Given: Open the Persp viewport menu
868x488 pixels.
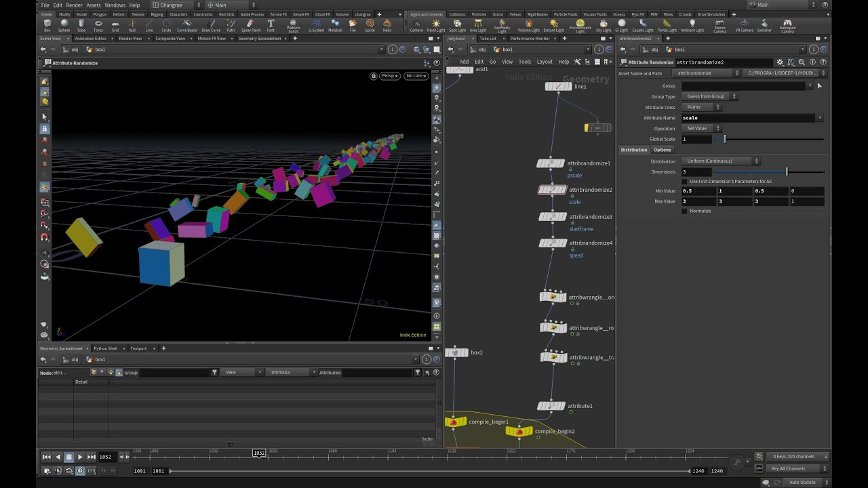Looking at the screenshot, I should pyautogui.click(x=390, y=76).
